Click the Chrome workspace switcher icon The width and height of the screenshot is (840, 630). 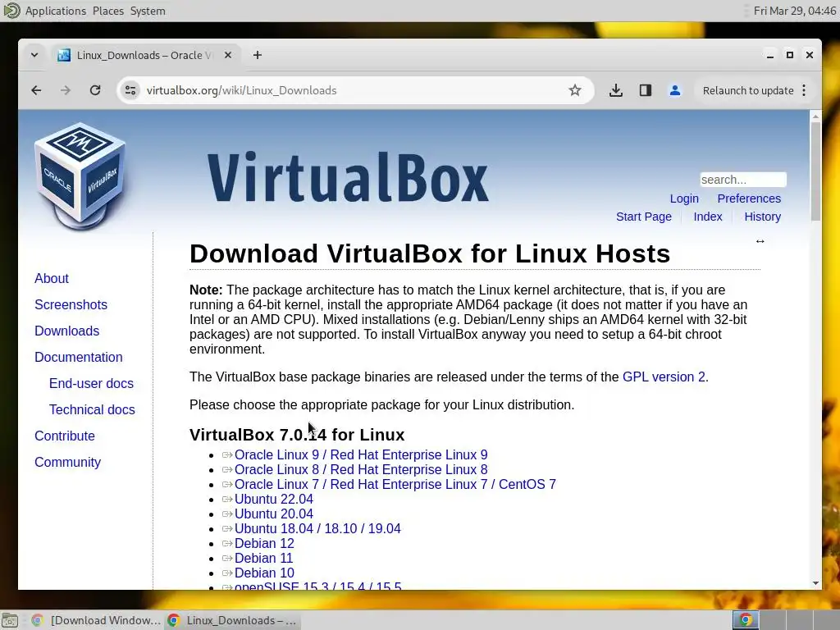[745, 620]
